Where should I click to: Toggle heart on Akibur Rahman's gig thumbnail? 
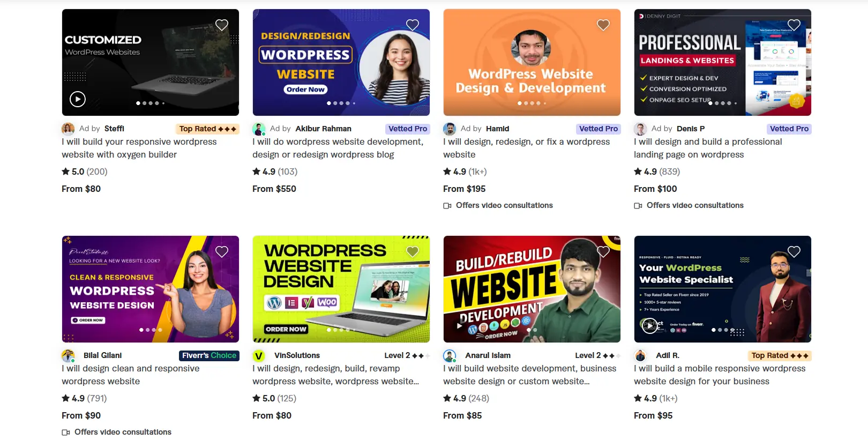pyautogui.click(x=413, y=25)
